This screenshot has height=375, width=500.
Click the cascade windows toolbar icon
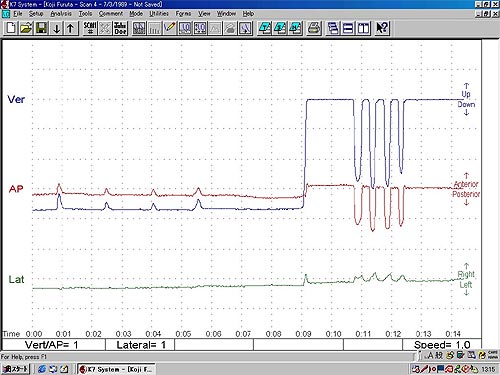332,28
